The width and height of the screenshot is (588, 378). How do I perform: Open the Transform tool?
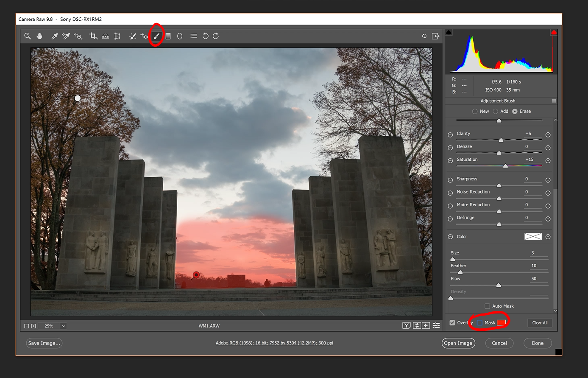pos(117,36)
